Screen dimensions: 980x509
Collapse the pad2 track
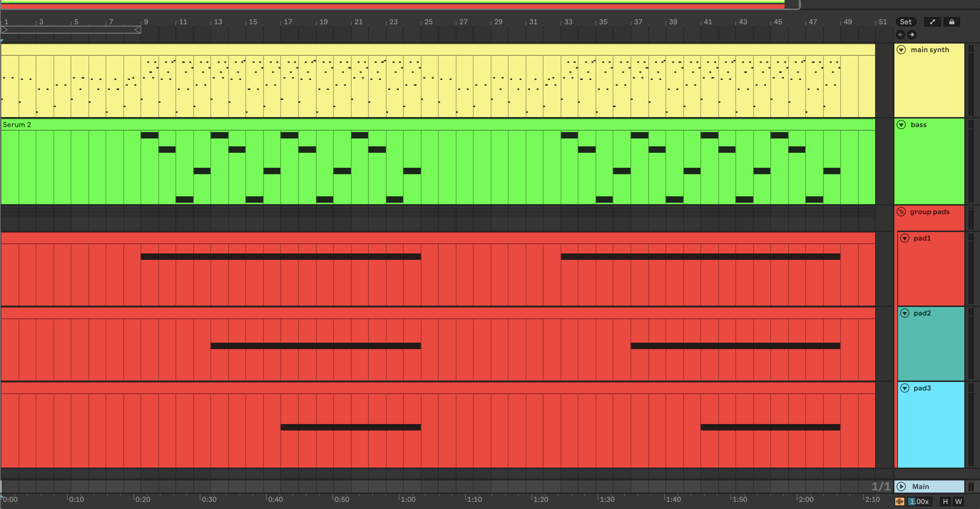(905, 313)
